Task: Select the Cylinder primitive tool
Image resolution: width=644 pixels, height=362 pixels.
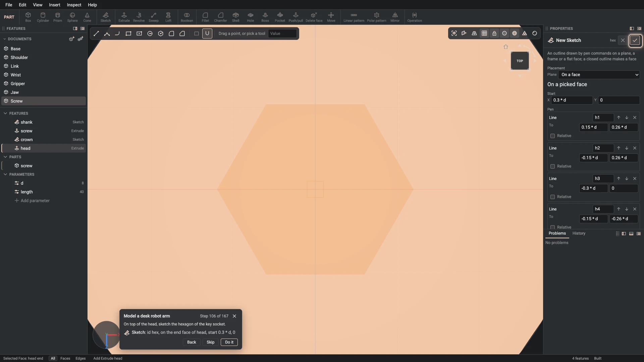Action: click(x=43, y=17)
